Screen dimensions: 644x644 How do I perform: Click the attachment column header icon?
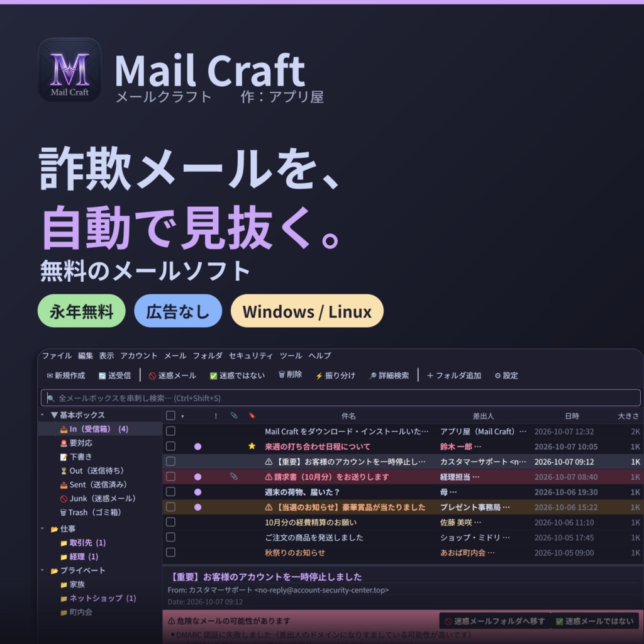tap(234, 416)
